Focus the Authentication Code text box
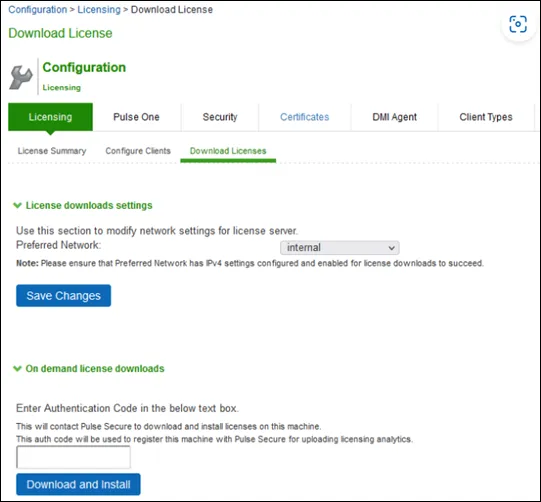 pyautogui.click(x=73, y=457)
